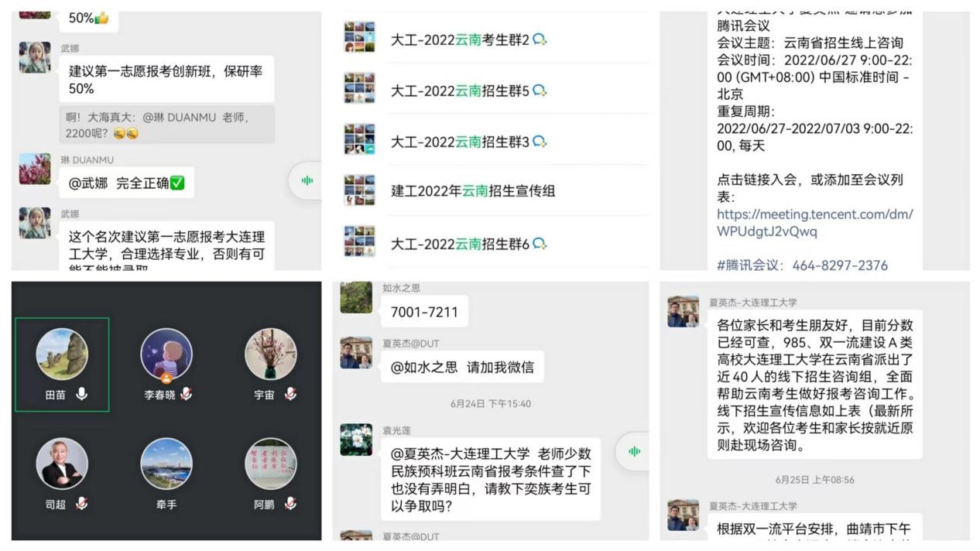Tap the voice icon beside 袁光莲's message
Screen dimensions: 980x551
click(x=635, y=451)
